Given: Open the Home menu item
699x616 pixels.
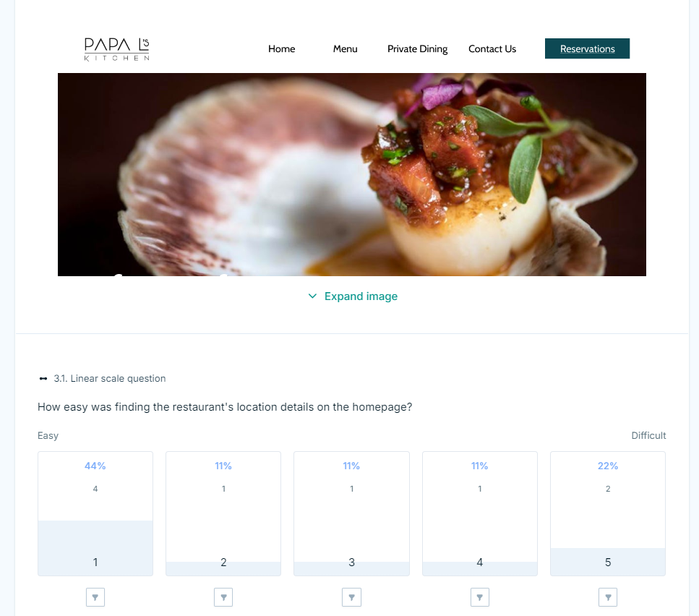Looking at the screenshot, I should coord(282,48).
